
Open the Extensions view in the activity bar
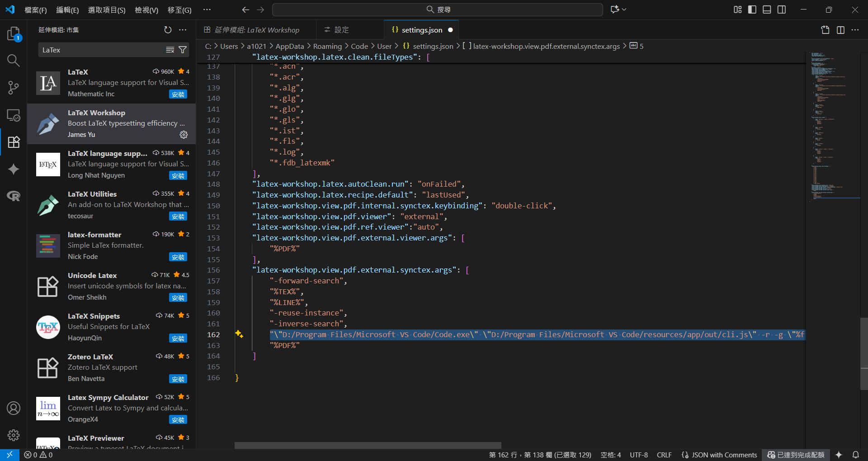click(x=14, y=142)
